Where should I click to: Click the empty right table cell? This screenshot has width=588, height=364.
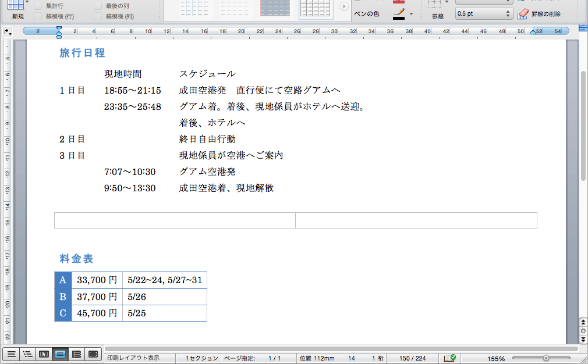(x=416, y=220)
